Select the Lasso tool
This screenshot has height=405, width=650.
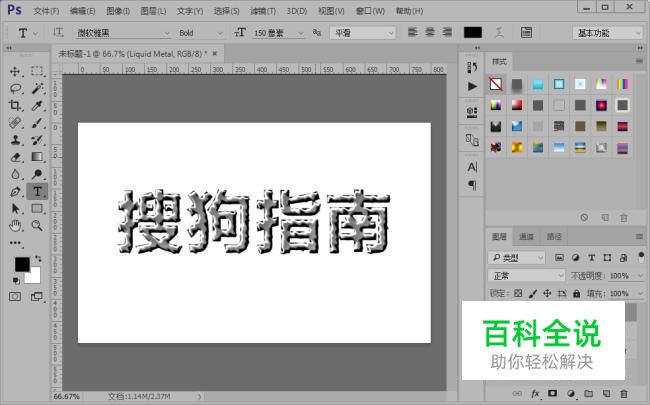coord(15,88)
